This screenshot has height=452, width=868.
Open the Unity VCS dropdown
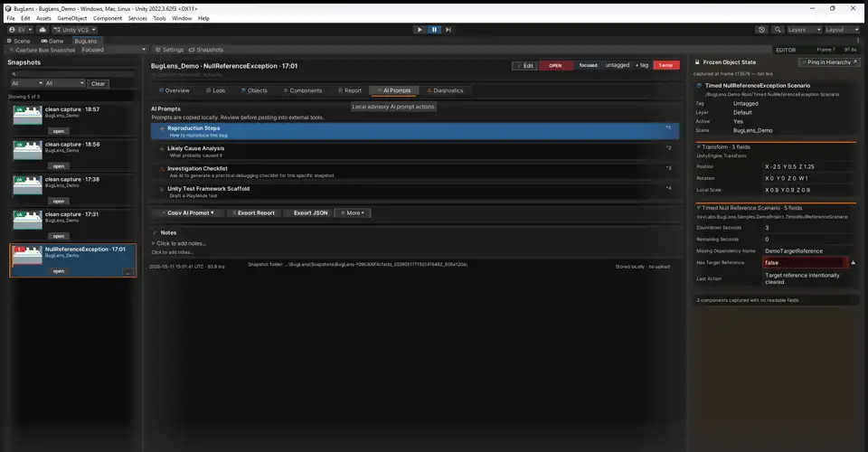[75, 30]
